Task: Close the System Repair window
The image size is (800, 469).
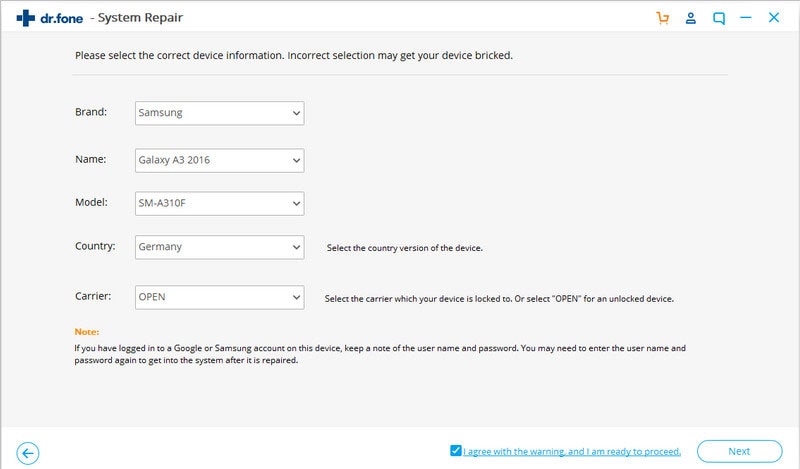Action: pyautogui.click(x=773, y=17)
